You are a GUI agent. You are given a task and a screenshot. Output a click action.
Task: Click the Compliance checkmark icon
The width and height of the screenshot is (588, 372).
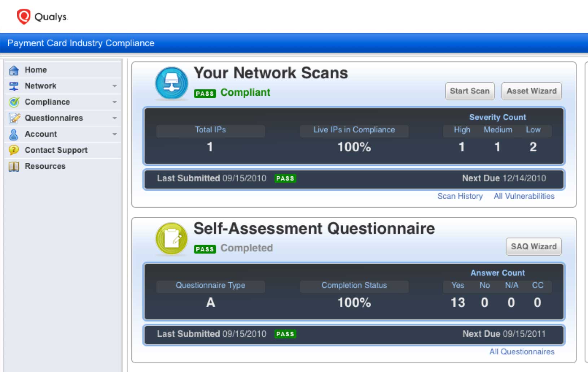pos(14,102)
